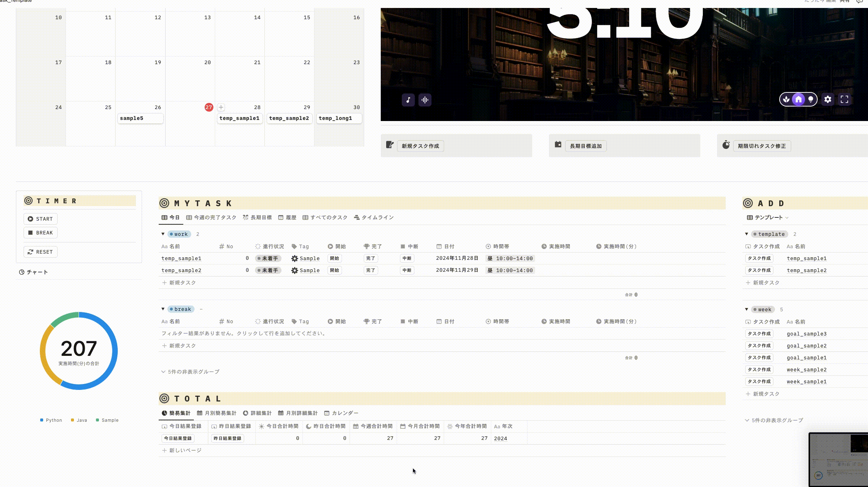Image resolution: width=868 pixels, height=487 pixels.
Task: Expand 5件の非表示グループ under MYTASK
Action: click(x=191, y=372)
